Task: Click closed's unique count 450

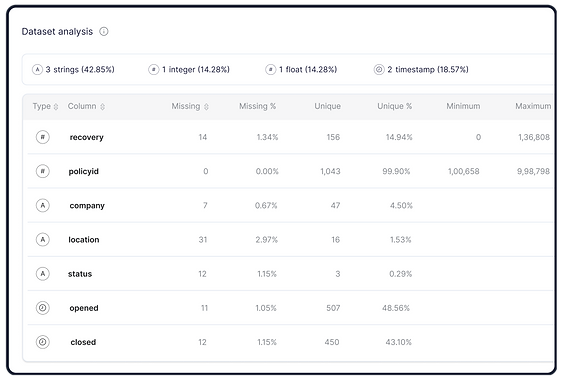Action: coord(332,342)
